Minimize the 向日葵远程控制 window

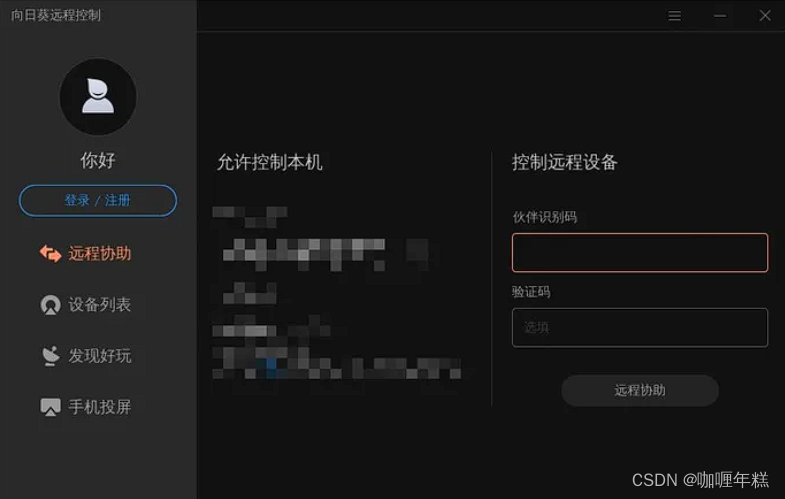click(720, 16)
